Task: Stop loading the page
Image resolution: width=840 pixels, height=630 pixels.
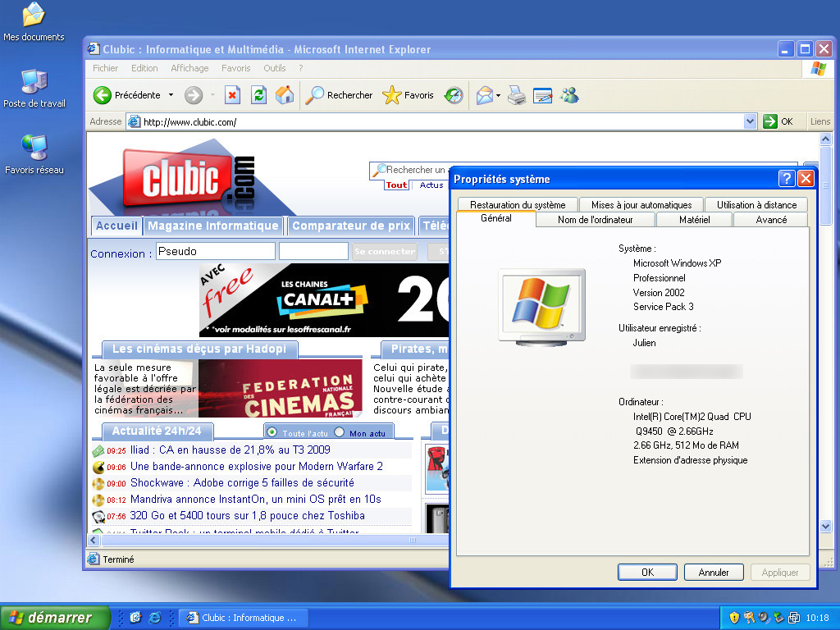Action: [233, 94]
